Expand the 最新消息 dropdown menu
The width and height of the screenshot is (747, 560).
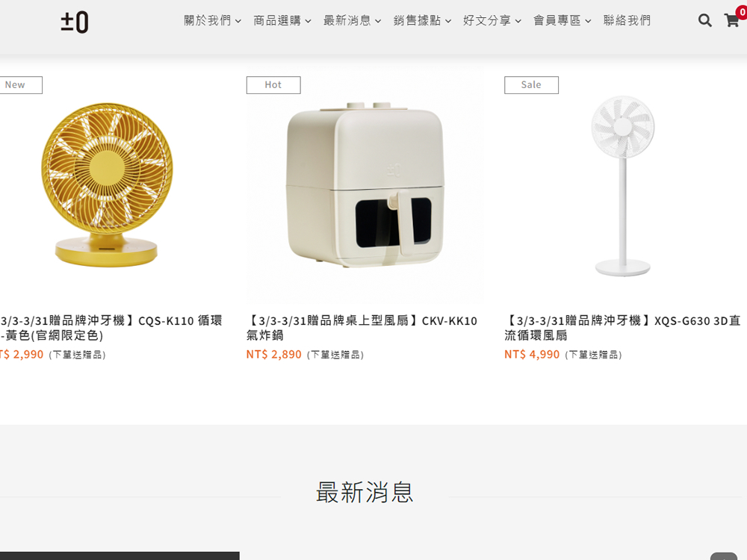tap(352, 20)
